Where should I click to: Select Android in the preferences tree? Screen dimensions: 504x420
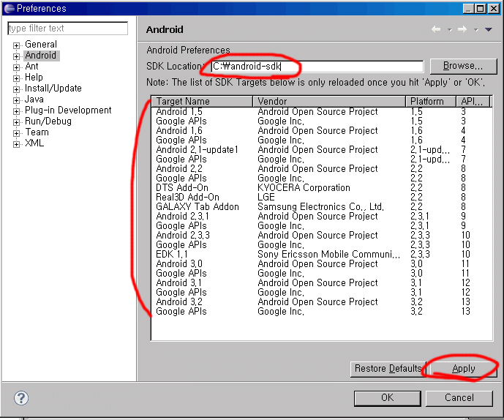tap(41, 56)
